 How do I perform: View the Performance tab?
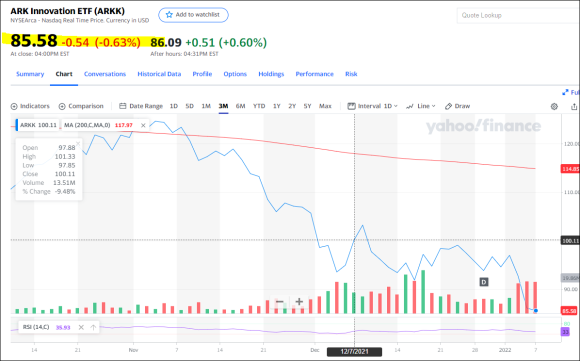(x=314, y=74)
